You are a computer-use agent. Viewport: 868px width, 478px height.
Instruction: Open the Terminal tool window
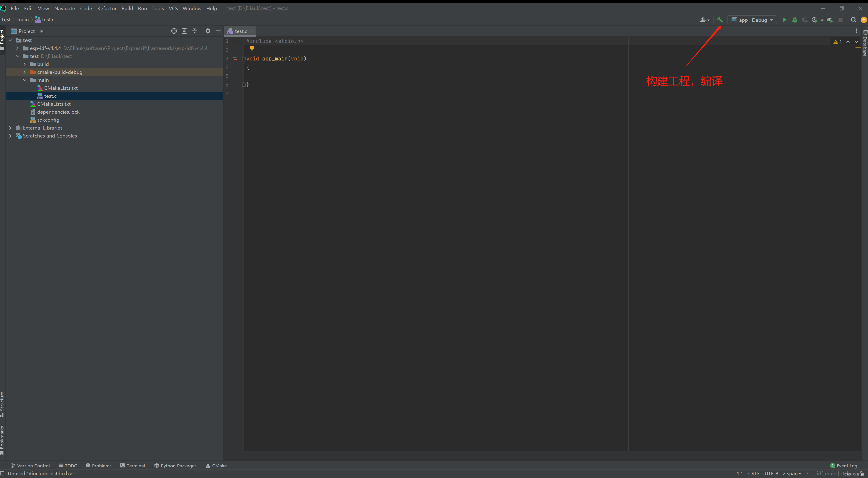133,465
